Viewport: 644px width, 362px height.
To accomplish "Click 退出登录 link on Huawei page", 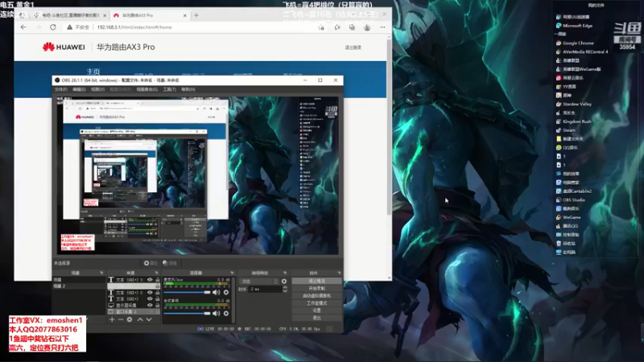I will coord(353,47).
